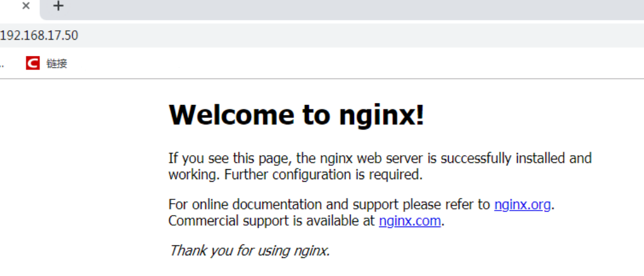The width and height of the screenshot is (644, 276).
Task: Click the 'Further configuration is required' sentence
Action: coord(324,175)
